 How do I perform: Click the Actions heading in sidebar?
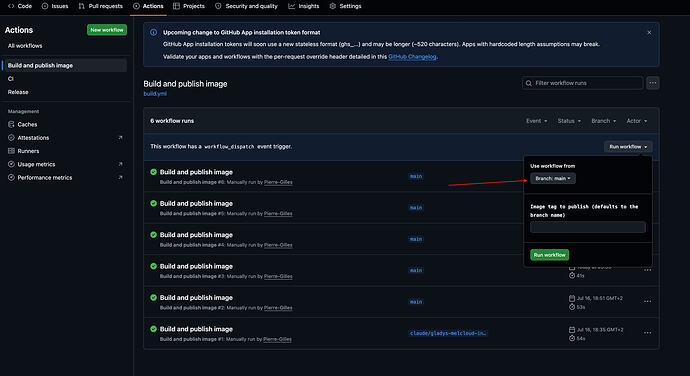(x=19, y=30)
